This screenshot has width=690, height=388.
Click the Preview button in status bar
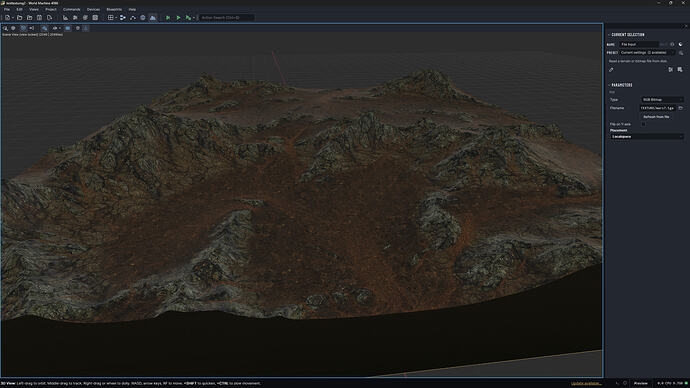641,383
